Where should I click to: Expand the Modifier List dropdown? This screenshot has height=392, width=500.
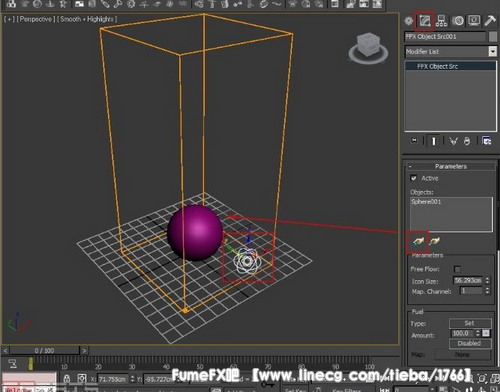pos(492,51)
